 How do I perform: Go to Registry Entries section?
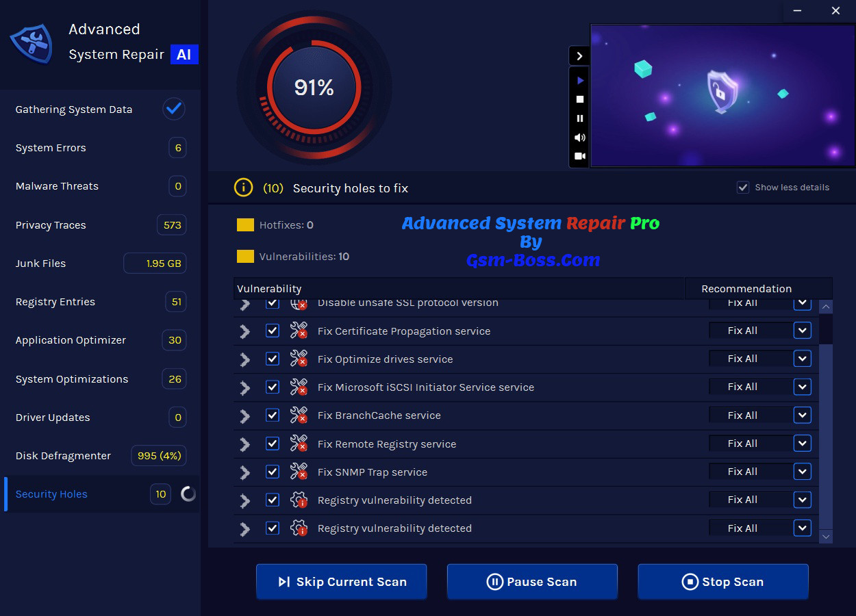pyautogui.click(x=100, y=301)
